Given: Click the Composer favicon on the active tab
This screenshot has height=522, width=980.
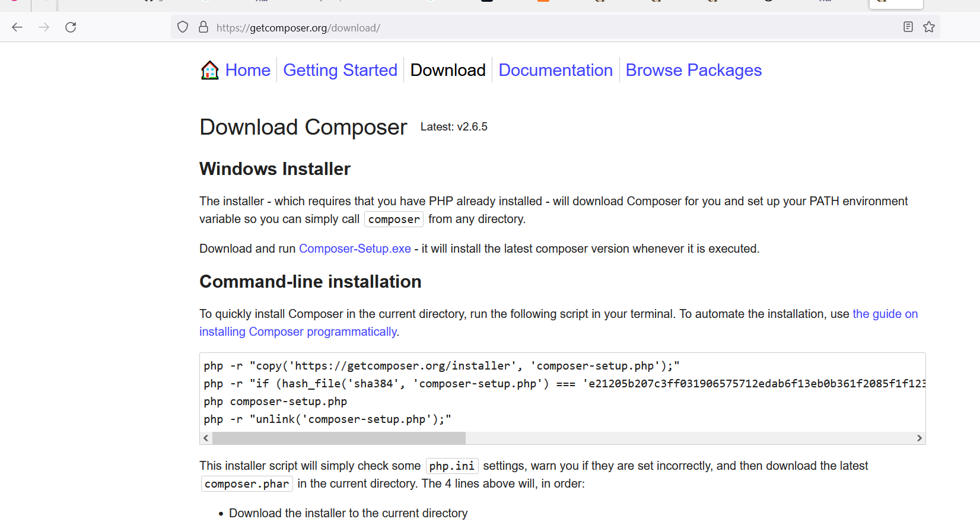Looking at the screenshot, I should click(x=880, y=3).
